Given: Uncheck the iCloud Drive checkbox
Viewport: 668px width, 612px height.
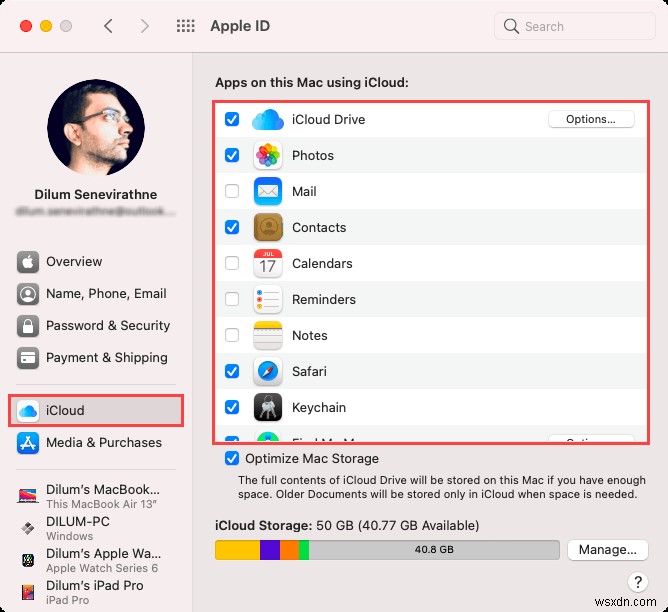Looking at the screenshot, I should pyautogui.click(x=232, y=119).
